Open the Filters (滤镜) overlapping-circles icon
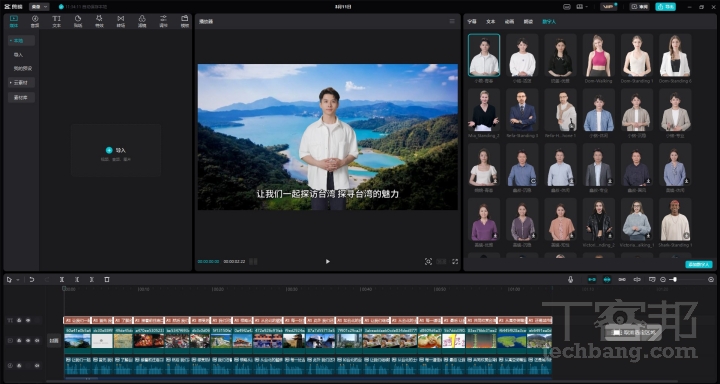The height and width of the screenshot is (384, 720). 142,21
